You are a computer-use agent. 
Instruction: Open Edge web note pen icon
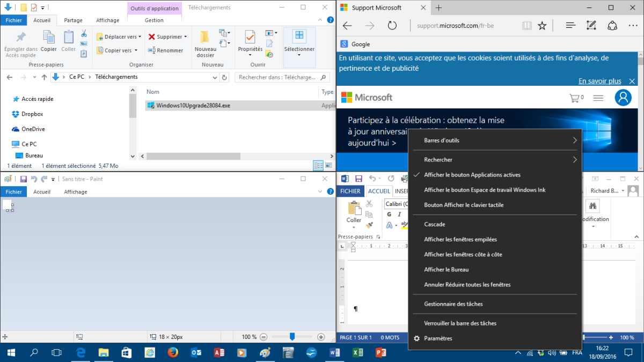click(x=591, y=25)
